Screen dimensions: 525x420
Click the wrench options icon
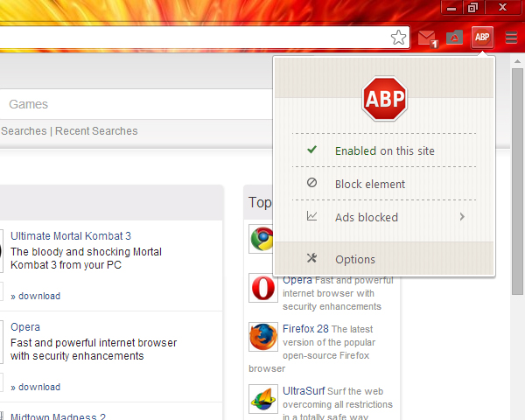click(x=311, y=258)
